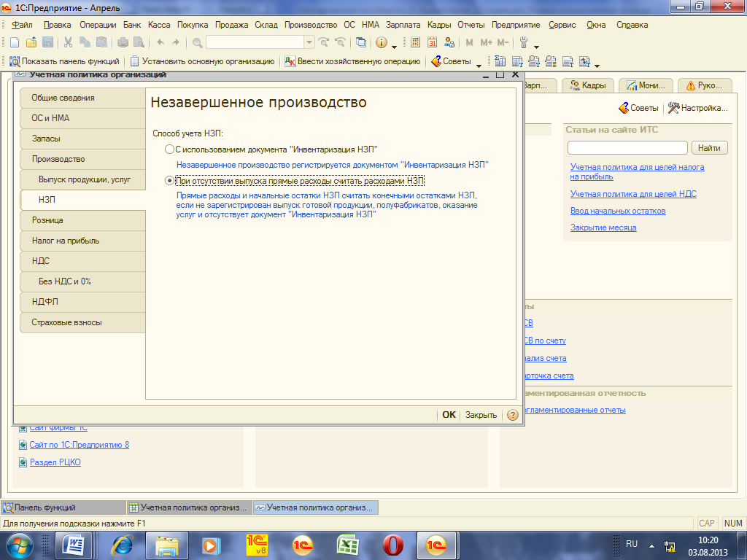Open the Зарплата menu
The image size is (747, 560).
pyautogui.click(x=403, y=25)
